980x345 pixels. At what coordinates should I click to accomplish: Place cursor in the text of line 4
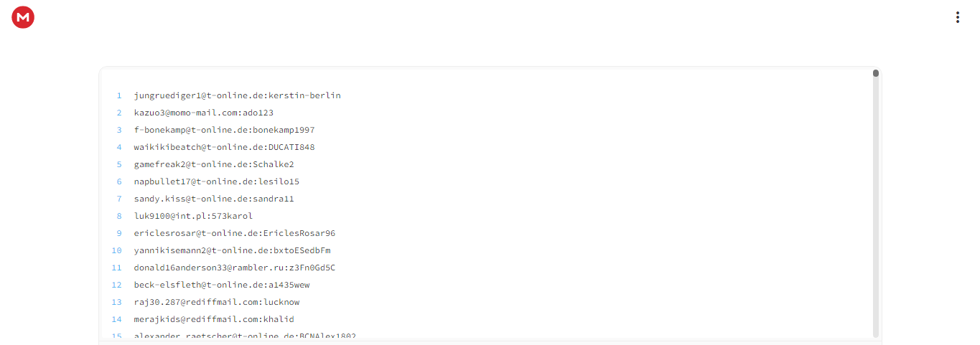tap(224, 147)
